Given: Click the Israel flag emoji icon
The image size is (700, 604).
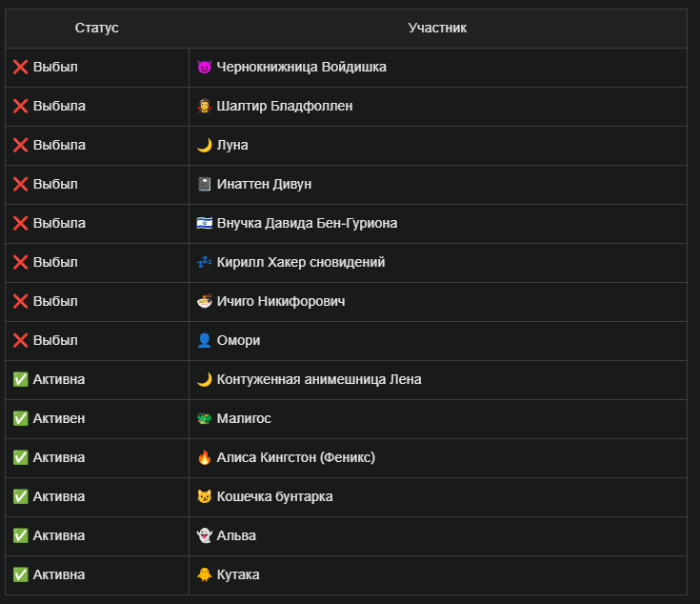Looking at the screenshot, I should click(204, 223).
